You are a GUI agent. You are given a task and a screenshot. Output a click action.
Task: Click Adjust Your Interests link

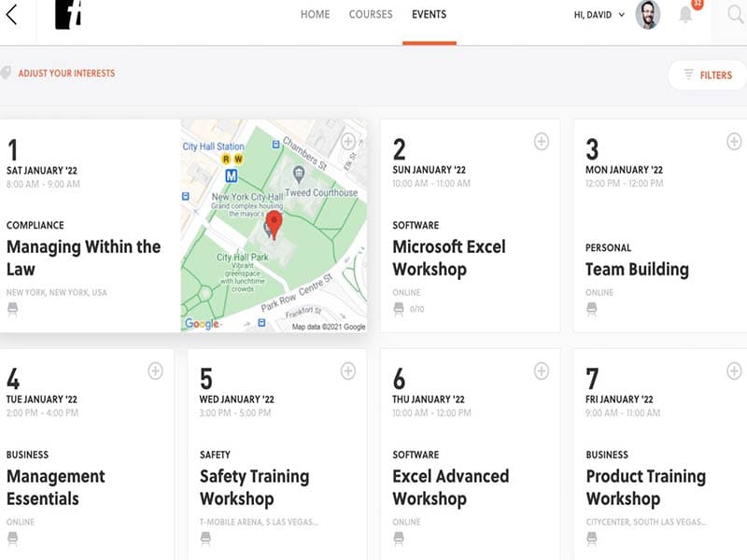tap(66, 73)
